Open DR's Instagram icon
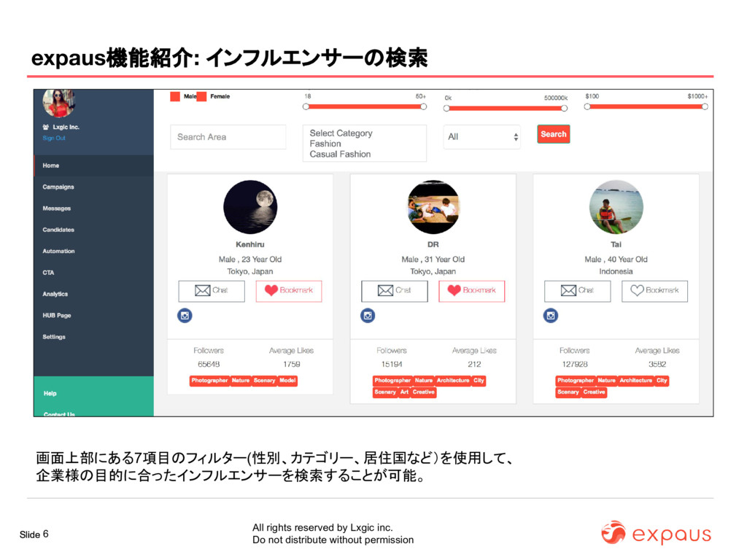Viewport: 747px width, 560px height. tap(368, 315)
